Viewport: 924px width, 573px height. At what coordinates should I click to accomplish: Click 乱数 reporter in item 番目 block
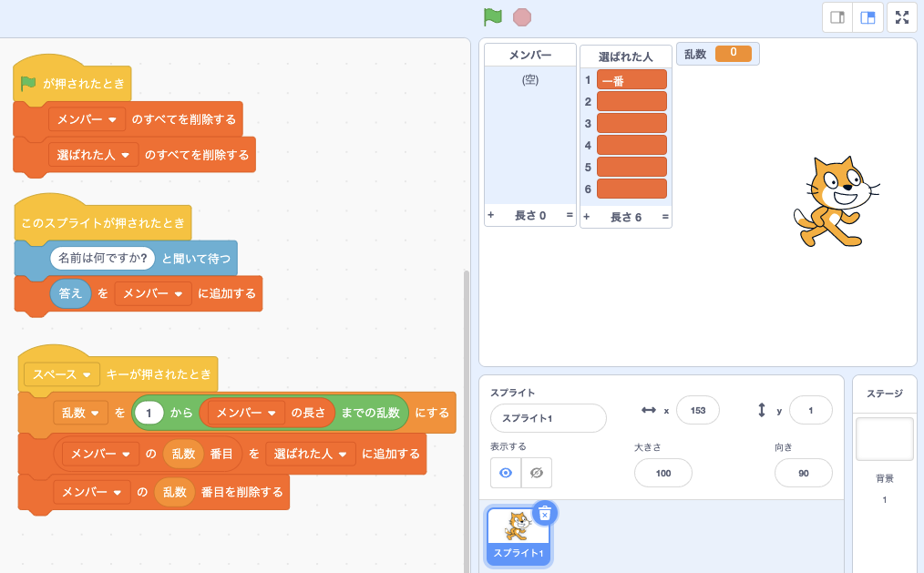tap(183, 454)
